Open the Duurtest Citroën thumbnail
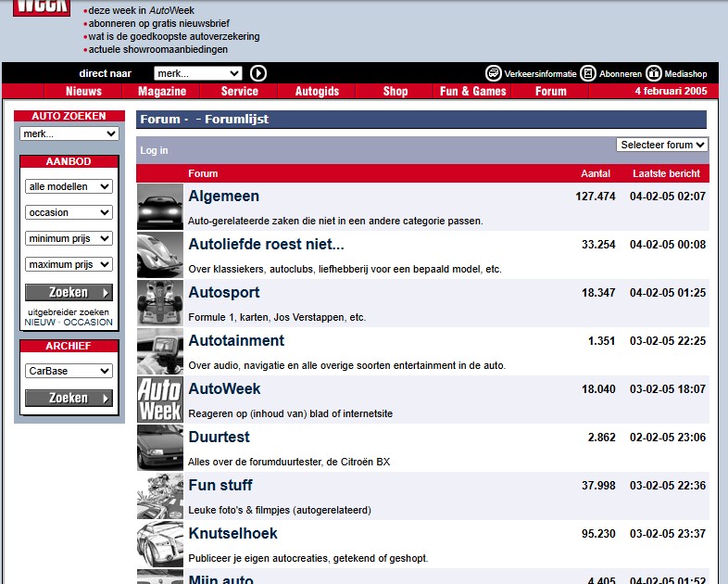The width and height of the screenshot is (728, 584). click(160, 448)
